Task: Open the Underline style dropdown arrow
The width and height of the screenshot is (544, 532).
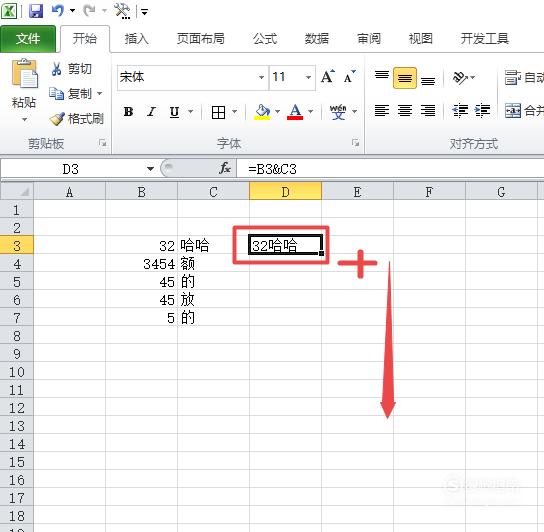Action: click(x=190, y=112)
